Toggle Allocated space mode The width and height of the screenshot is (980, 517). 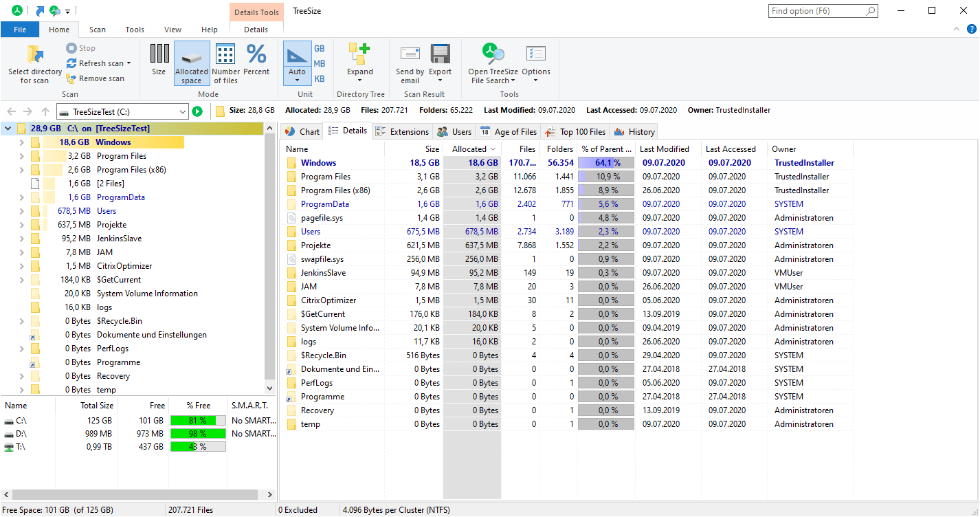(192, 63)
